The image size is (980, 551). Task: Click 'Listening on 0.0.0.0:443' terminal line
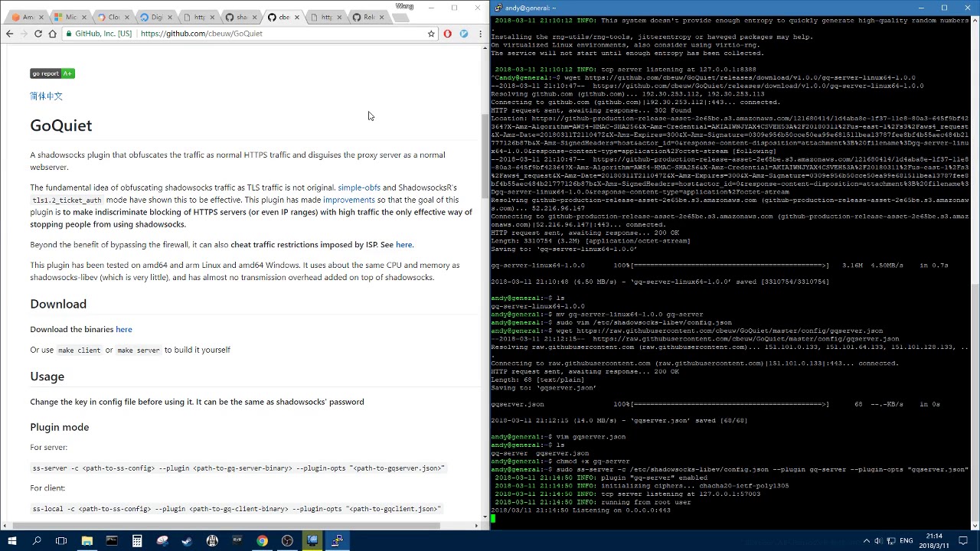(580, 510)
